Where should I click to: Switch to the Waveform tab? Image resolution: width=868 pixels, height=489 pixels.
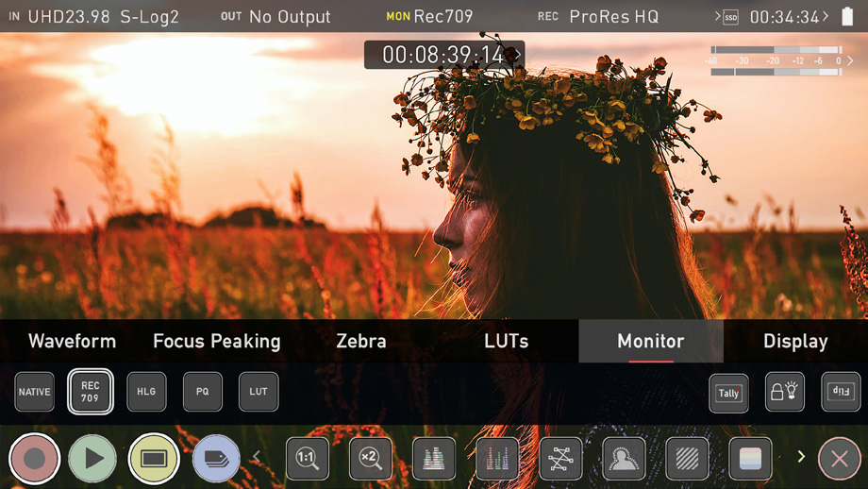click(73, 341)
